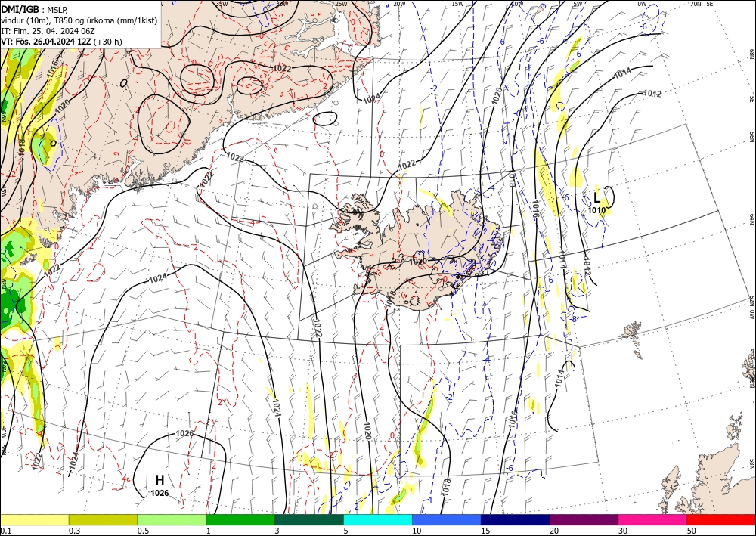
Task: Click the light green 0.5–1 legend swatch
Action: pyautogui.click(x=172, y=519)
